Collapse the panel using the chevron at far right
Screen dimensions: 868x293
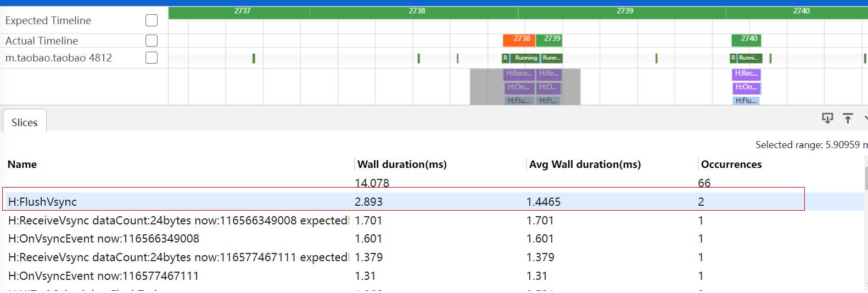pyautogui.click(x=865, y=118)
